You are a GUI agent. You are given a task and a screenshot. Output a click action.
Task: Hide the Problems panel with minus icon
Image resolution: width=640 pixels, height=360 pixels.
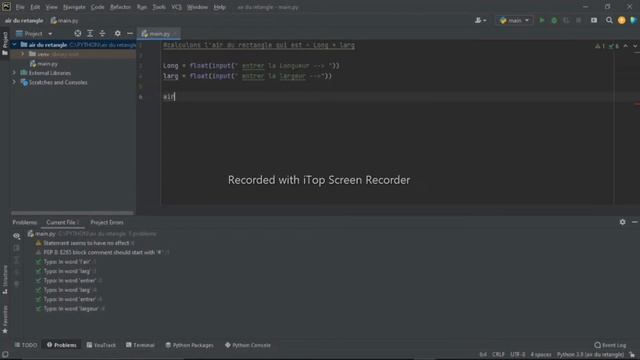(635, 222)
